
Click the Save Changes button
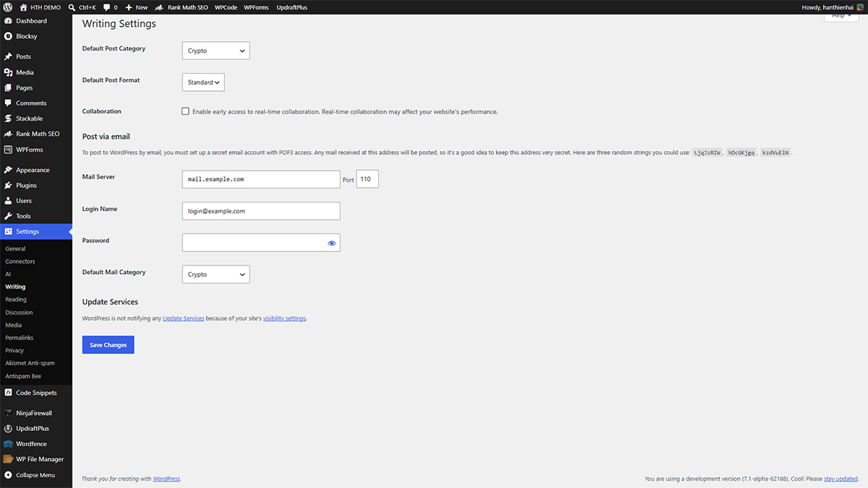pyautogui.click(x=109, y=345)
